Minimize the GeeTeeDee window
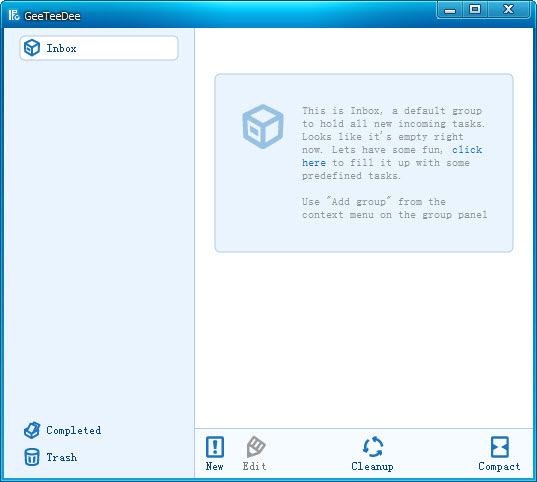The image size is (537, 482). pyautogui.click(x=450, y=10)
